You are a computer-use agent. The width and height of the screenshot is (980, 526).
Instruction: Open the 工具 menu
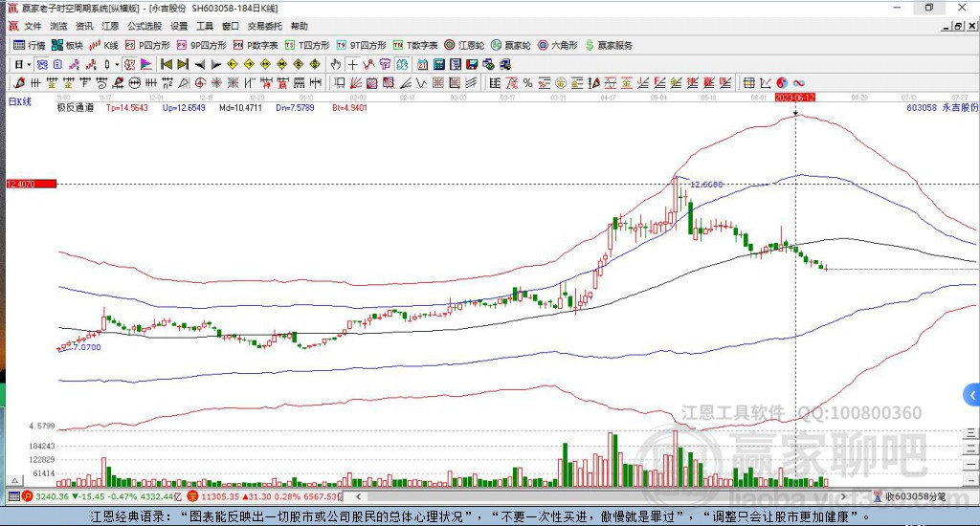click(205, 26)
